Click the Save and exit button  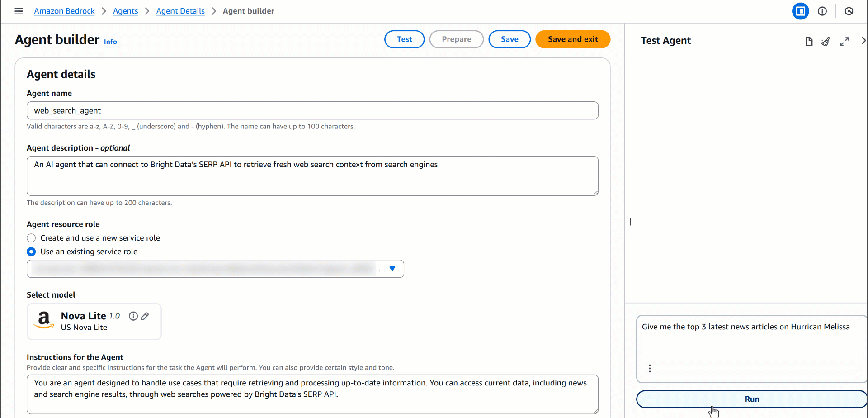(x=572, y=39)
